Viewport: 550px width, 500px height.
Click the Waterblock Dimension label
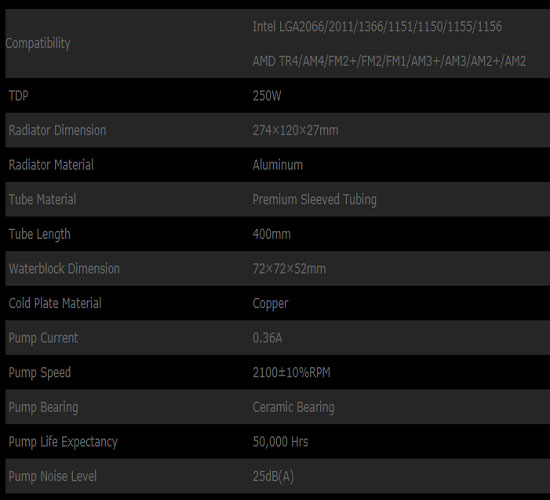(64, 268)
